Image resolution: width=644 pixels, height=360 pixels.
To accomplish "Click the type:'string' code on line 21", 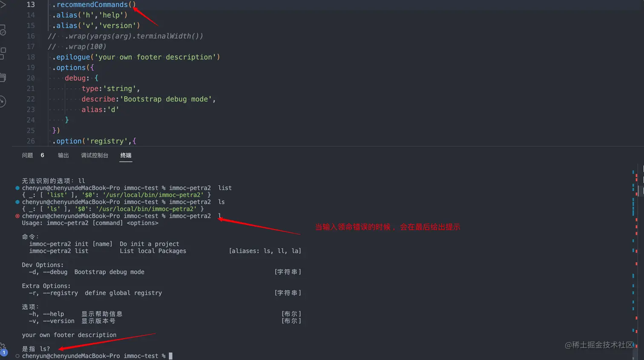I will point(111,89).
